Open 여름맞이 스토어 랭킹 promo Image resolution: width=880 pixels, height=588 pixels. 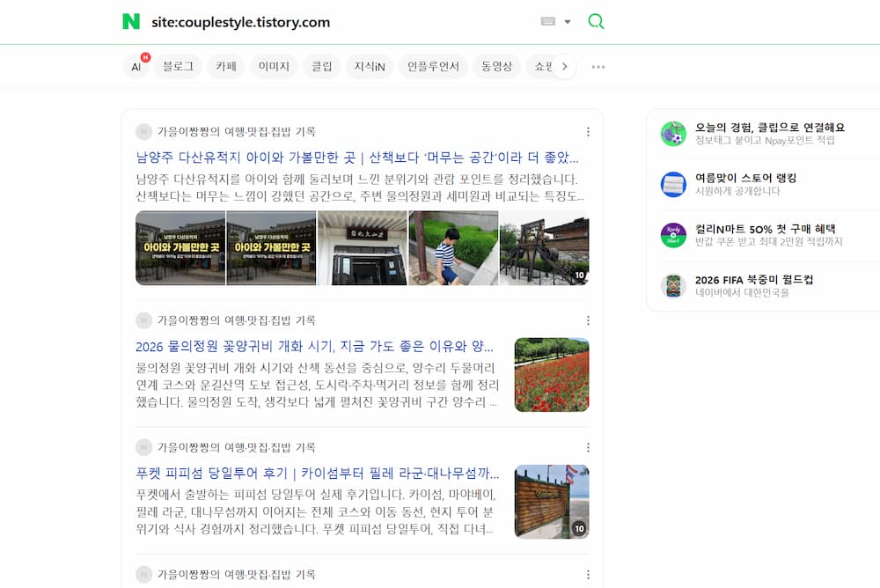(x=745, y=178)
